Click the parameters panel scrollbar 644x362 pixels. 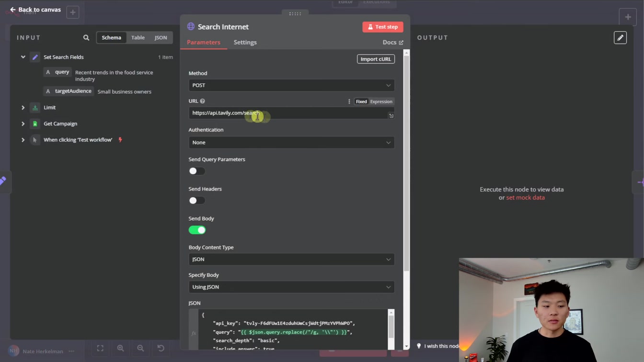coord(406,163)
